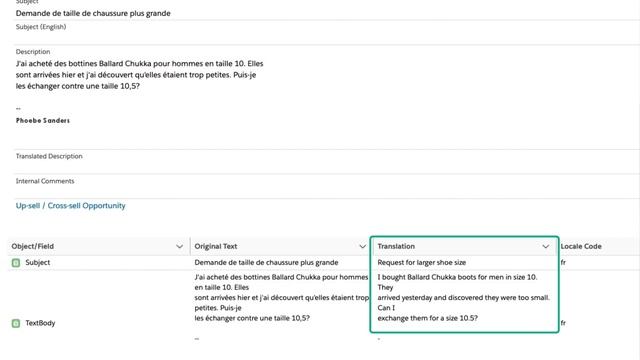The height and width of the screenshot is (360, 640).
Task: Open the Object/Field column dropdown chevron
Action: (179, 247)
